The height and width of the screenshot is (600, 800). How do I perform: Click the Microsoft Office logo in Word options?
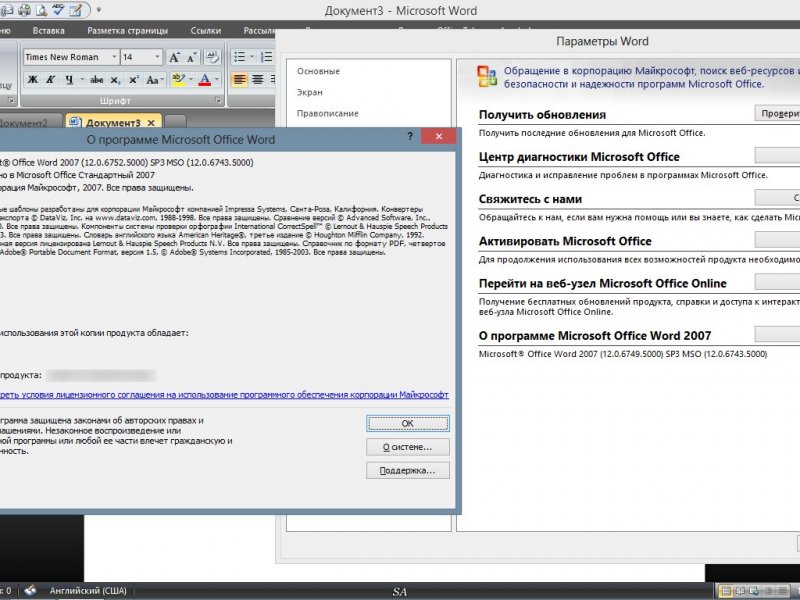[x=487, y=77]
